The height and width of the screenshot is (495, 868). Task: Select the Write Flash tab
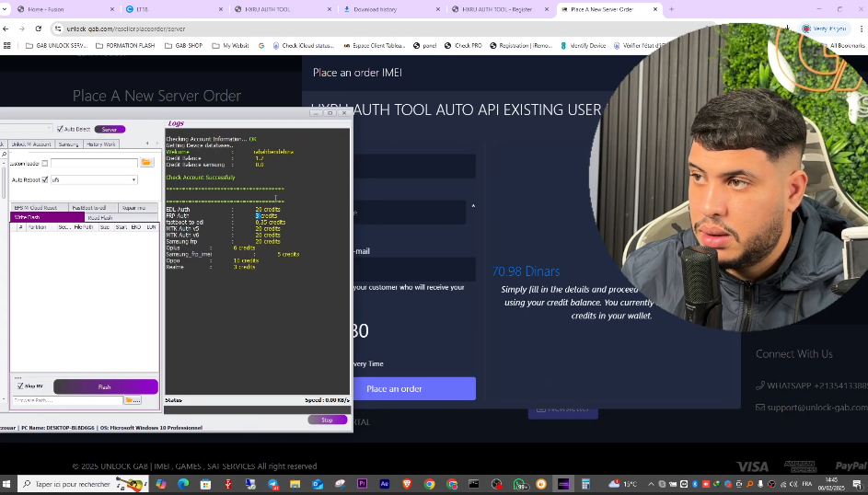[x=47, y=217]
